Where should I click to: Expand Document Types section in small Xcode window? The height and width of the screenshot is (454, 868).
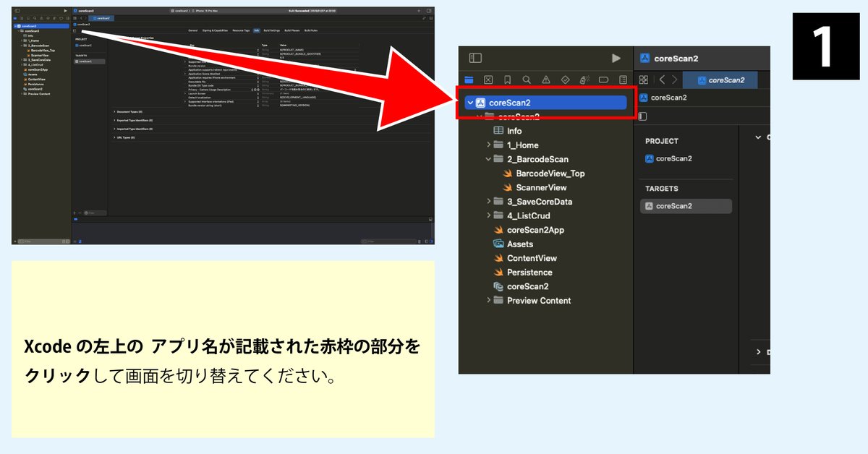114,111
